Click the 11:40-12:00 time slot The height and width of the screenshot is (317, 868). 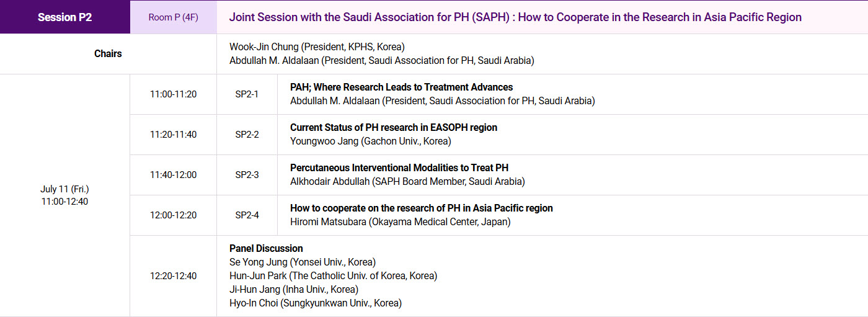pyautogui.click(x=173, y=175)
